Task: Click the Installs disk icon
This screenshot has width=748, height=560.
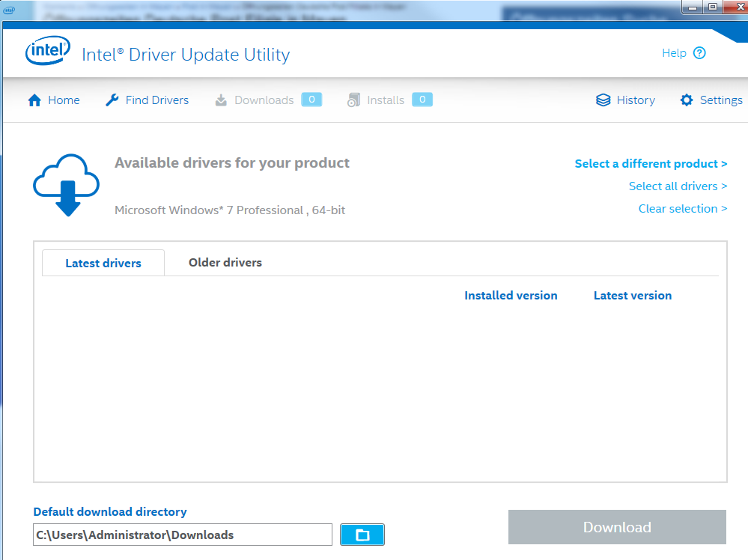Action: click(353, 100)
